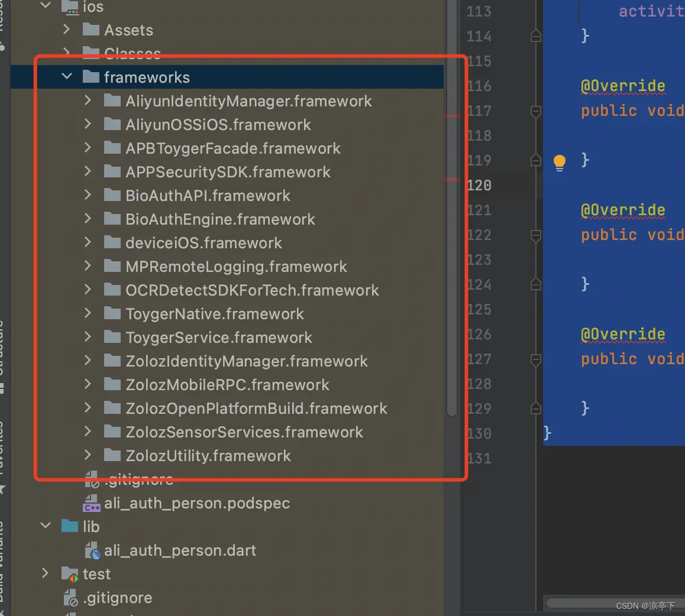The height and width of the screenshot is (616, 685).
Task: Expand APPSecuritySDK.framework folder arrow
Action: coord(88,171)
